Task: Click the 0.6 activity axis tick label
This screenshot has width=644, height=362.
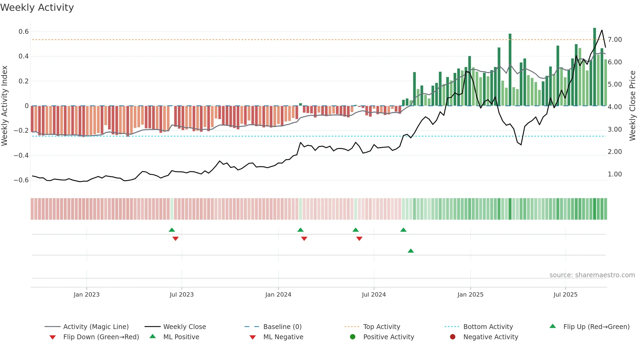Action: pyautogui.click(x=24, y=32)
